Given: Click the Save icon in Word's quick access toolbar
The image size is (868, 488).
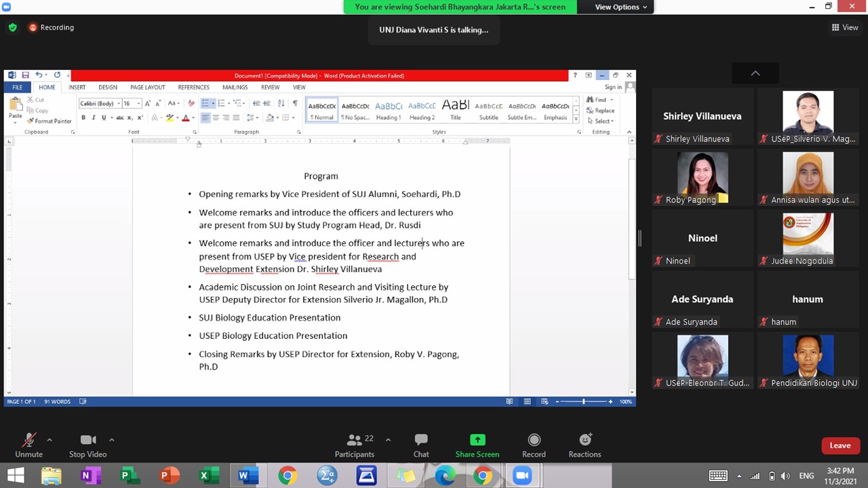Looking at the screenshot, I should click(25, 75).
